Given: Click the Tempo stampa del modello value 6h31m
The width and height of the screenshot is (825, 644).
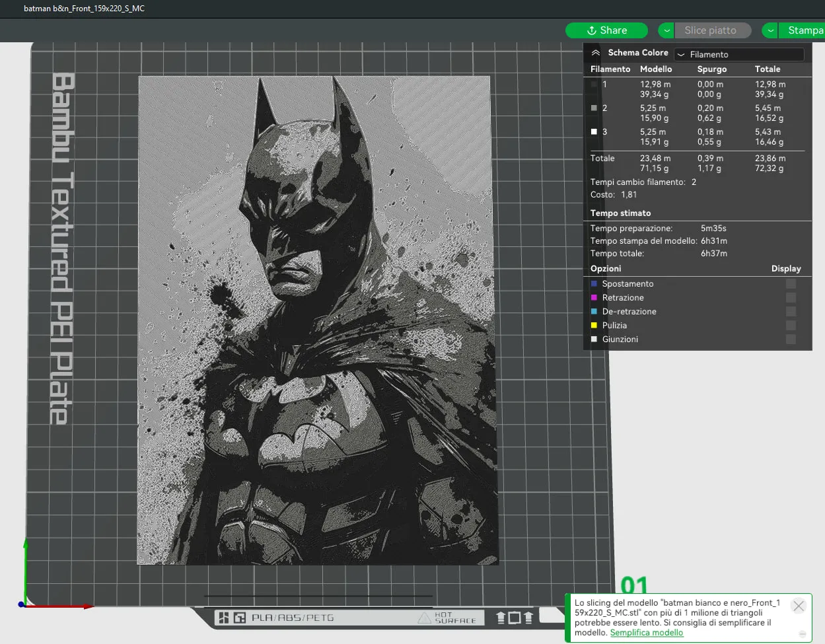Looking at the screenshot, I should coord(714,241).
